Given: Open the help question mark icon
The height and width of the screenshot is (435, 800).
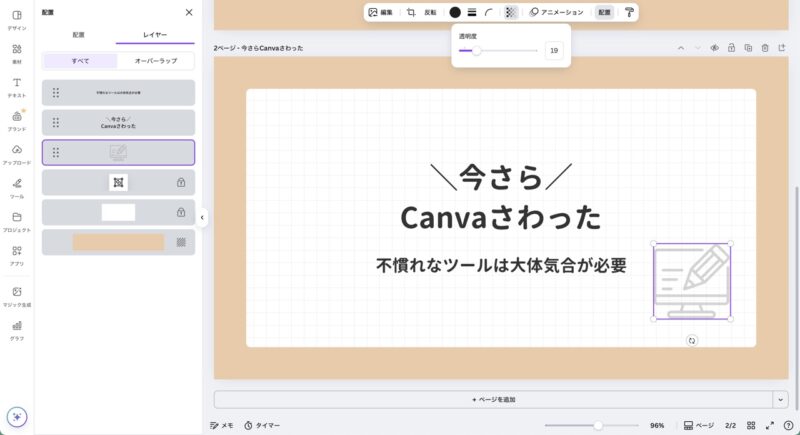Looking at the screenshot, I should coord(788,425).
